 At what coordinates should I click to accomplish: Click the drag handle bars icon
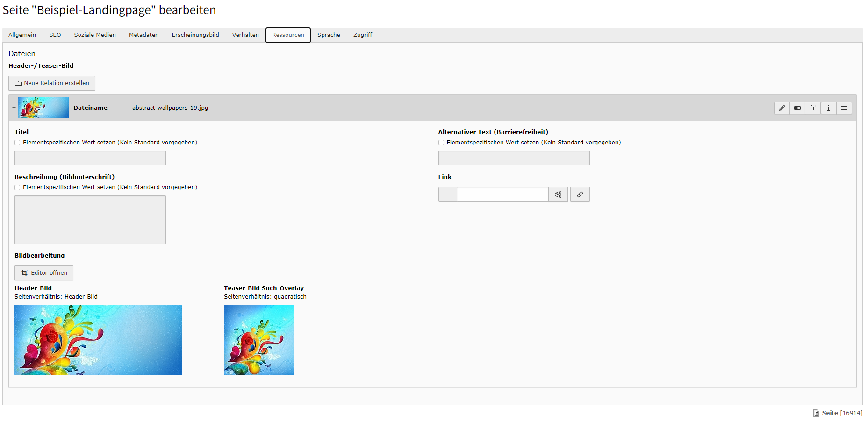[x=844, y=108]
